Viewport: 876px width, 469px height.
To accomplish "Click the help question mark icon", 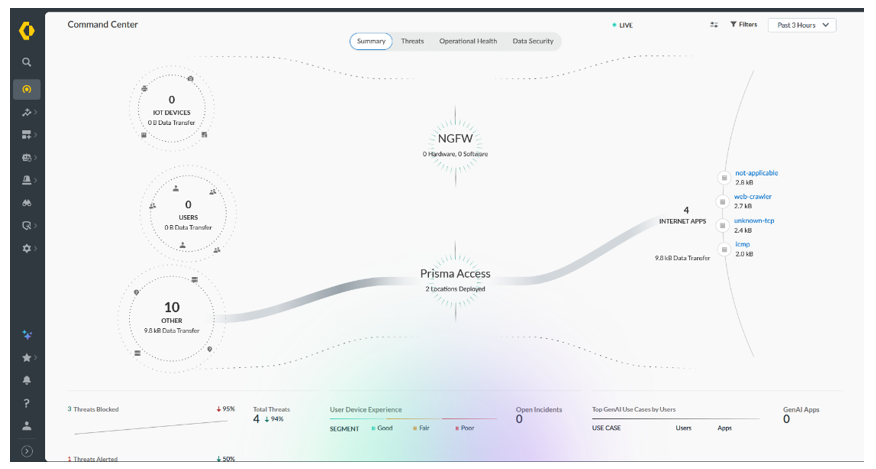I will pos(27,404).
